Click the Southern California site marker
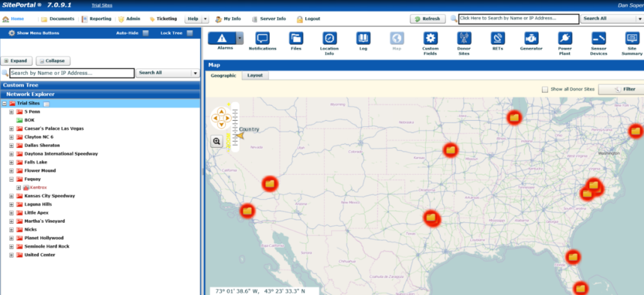This screenshot has height=295, width=644. click(x=247, y=211)
